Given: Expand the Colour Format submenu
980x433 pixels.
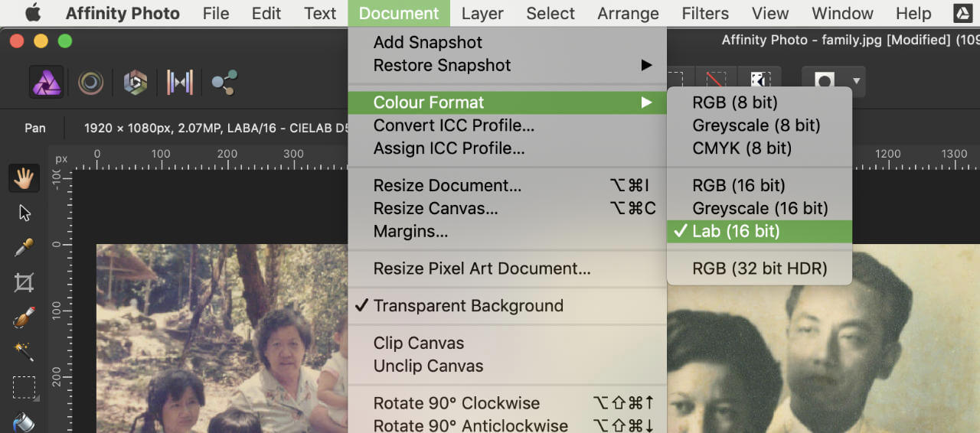Looking at the screenshot, I should click(507, 103).
